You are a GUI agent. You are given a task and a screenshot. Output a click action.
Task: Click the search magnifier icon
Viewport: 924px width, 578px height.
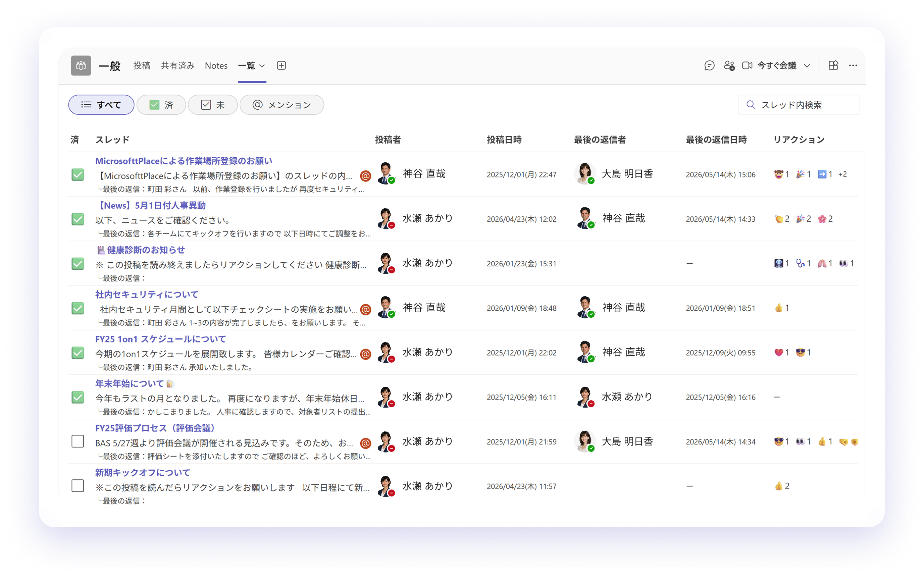click(751, 105)
